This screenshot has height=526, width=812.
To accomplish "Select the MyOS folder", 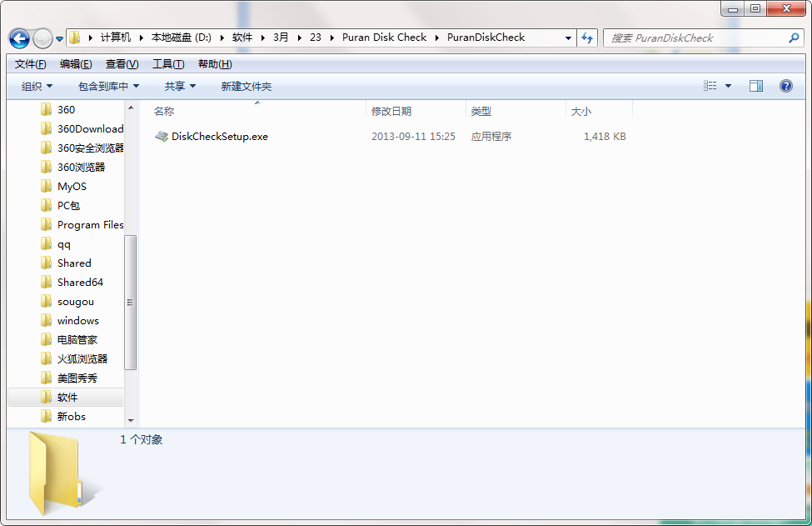I will pos(72,186).
